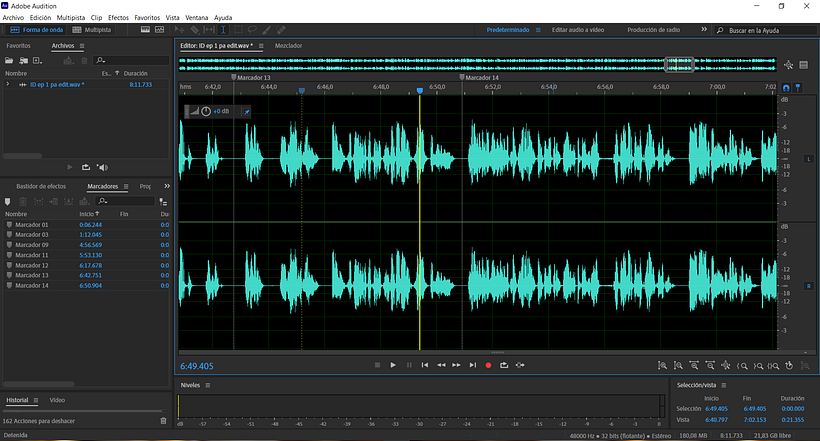The width and height of the screenshot is (820, 441).
Task: Show more tabs with double chevron
Action: pos(167,186)
